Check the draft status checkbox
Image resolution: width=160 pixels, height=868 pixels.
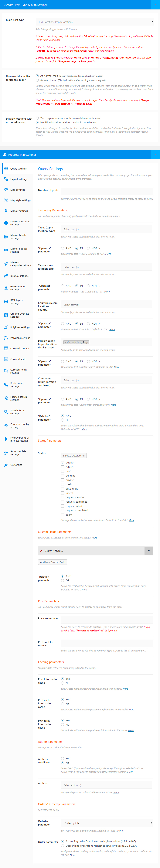click(63, 471)
